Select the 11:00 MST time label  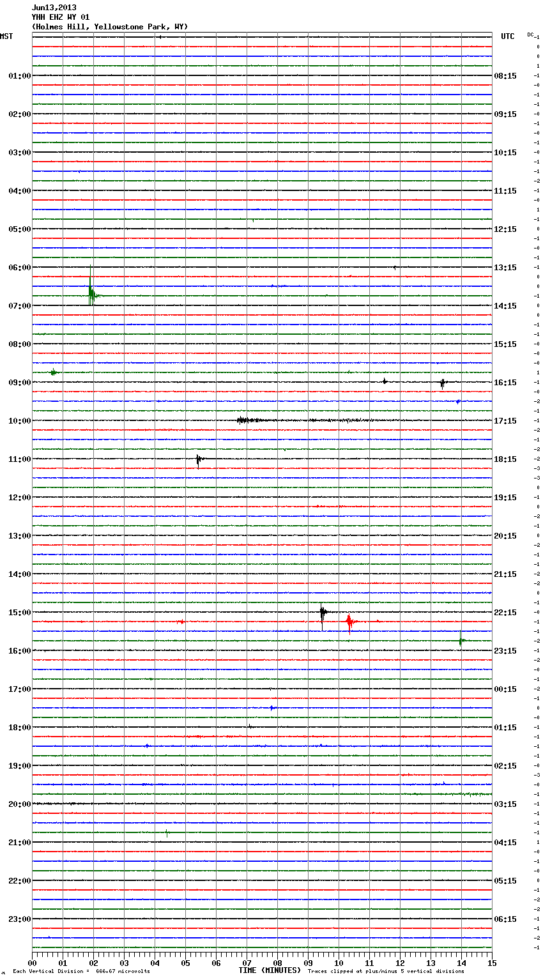(x=19, y=459)
